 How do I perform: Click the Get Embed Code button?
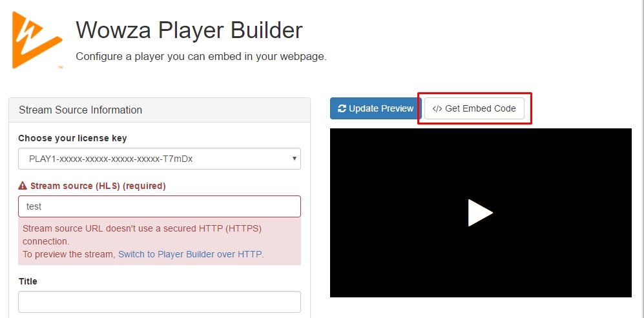pos(474,108)
